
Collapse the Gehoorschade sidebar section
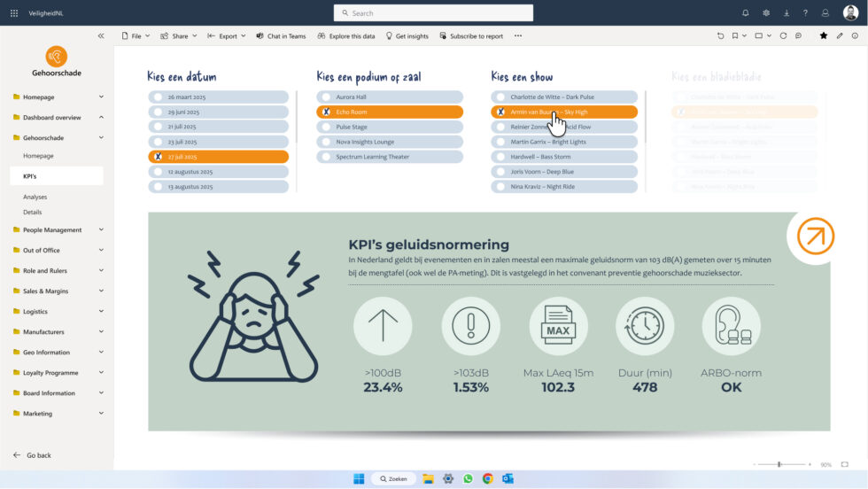[x=101, y=137]
